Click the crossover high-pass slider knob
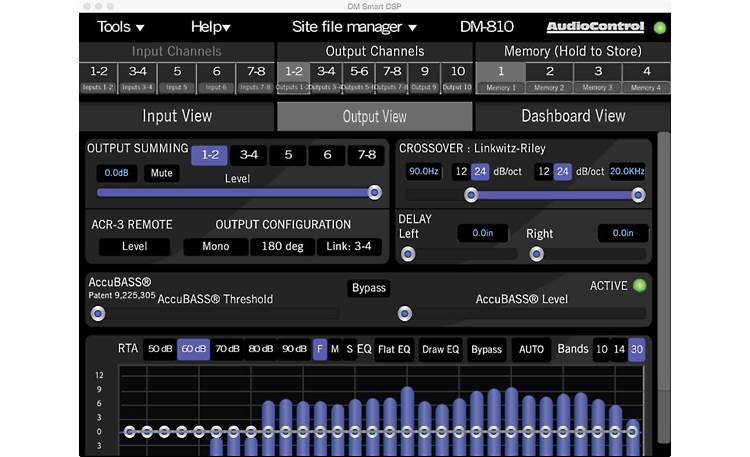Screen dimensions: 750x457 point(471,195)
